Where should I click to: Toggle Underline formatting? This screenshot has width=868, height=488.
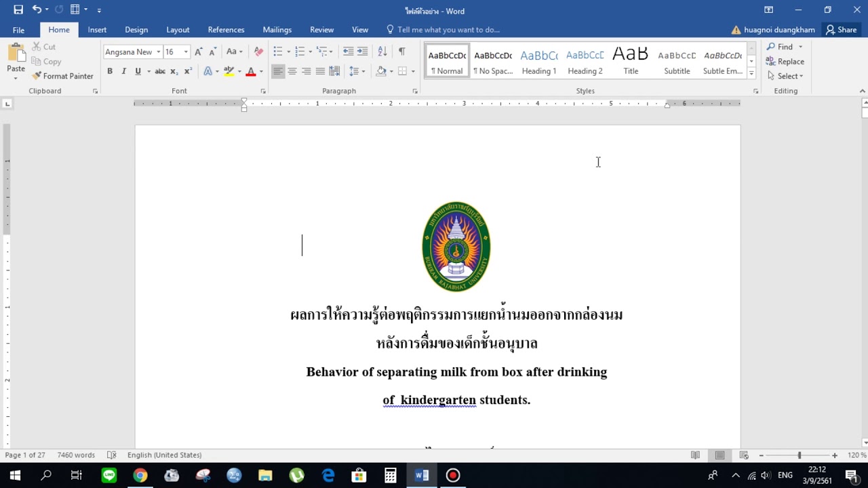(138, 71)
